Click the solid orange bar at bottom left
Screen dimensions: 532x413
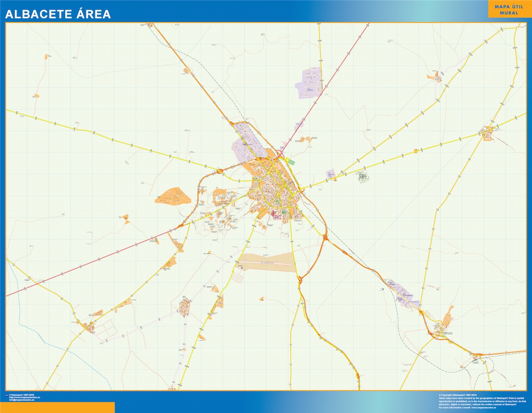57,407
